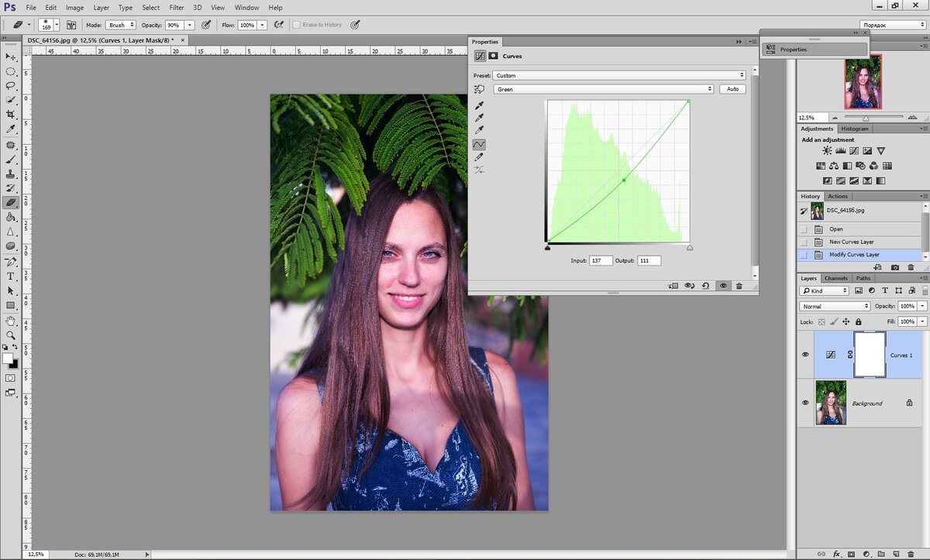Switch to the Channels tab

pyautogui.click(x=835, y=278)
